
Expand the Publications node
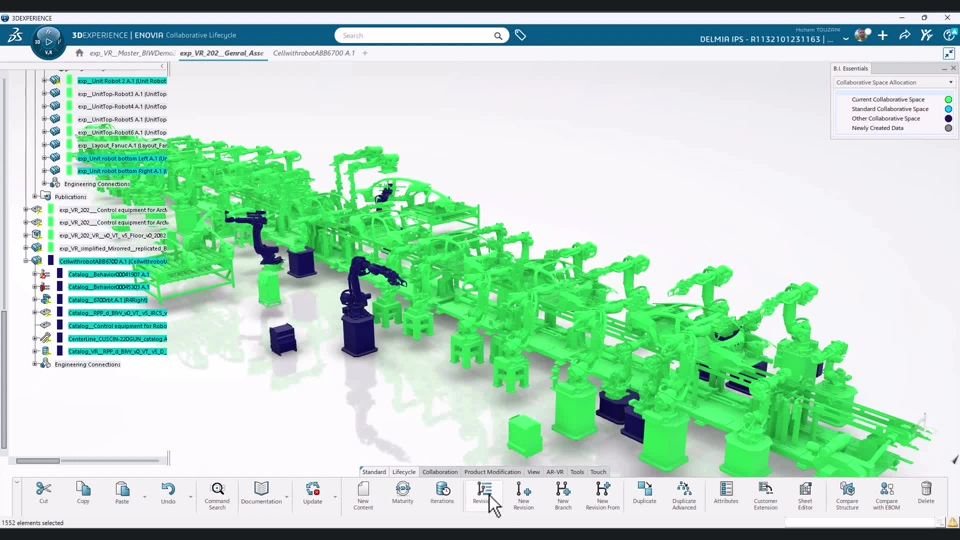35,197
